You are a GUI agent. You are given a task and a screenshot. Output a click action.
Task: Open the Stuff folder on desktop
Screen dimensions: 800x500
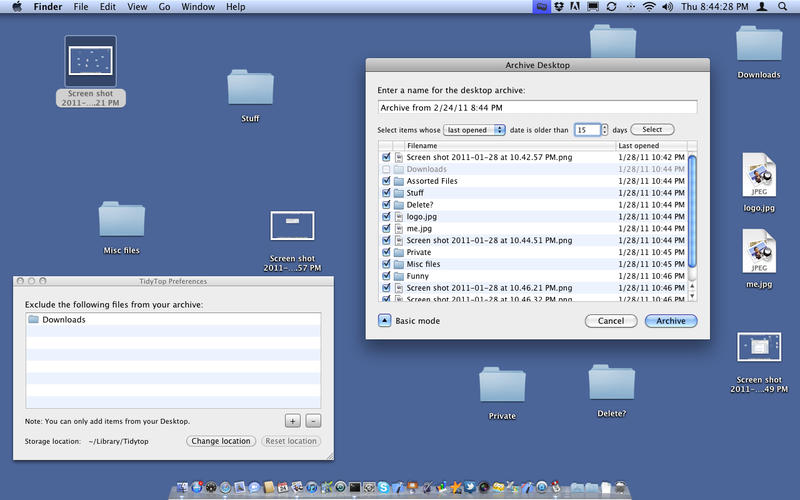(x=250, y=90)
